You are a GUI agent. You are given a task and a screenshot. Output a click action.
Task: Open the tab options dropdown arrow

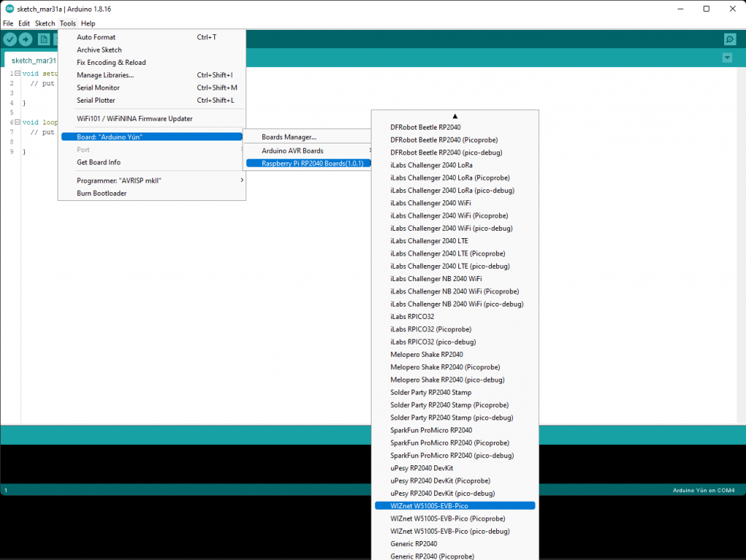coord(727,58)
